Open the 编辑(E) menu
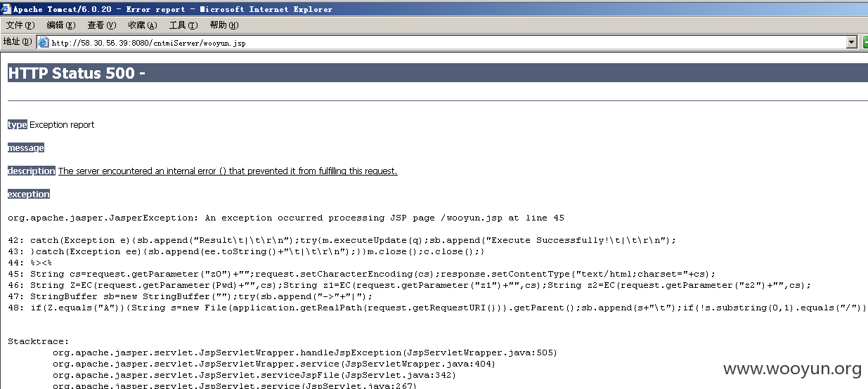The image size is (868, 389). pos(61,25)
